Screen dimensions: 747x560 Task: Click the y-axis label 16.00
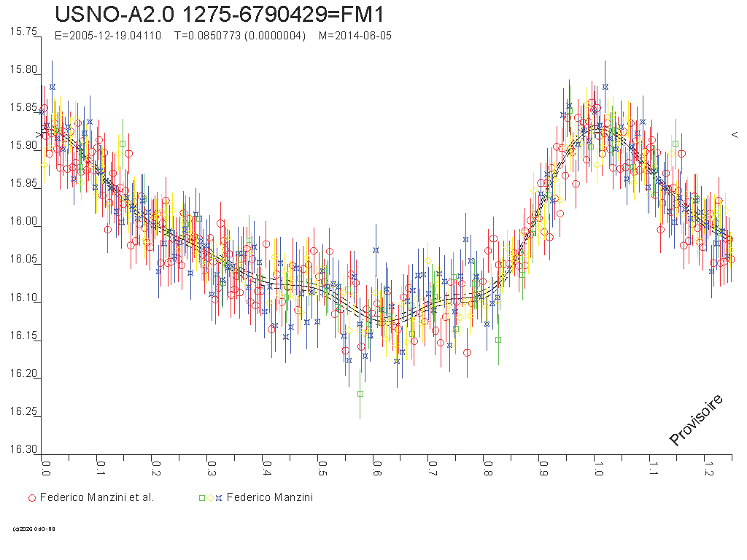point(23,222)
